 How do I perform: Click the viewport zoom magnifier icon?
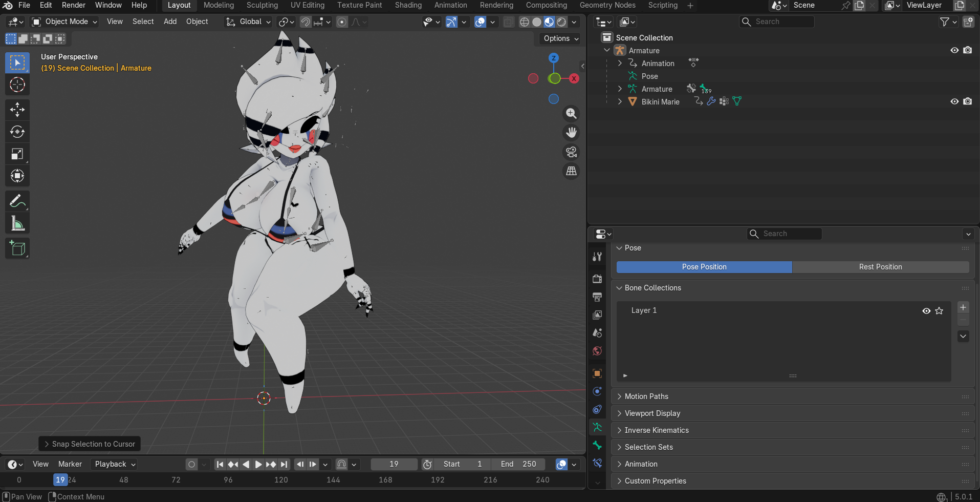pos(571,113)
